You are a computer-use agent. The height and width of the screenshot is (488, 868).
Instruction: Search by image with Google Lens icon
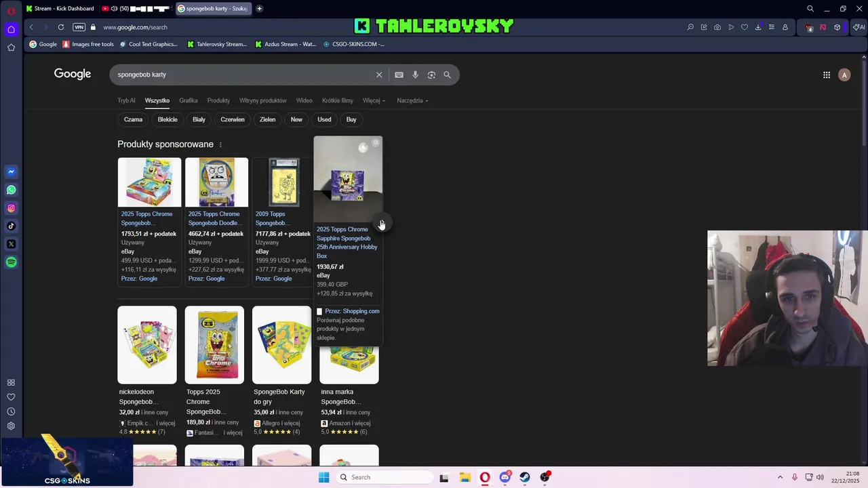coord(431,75)
